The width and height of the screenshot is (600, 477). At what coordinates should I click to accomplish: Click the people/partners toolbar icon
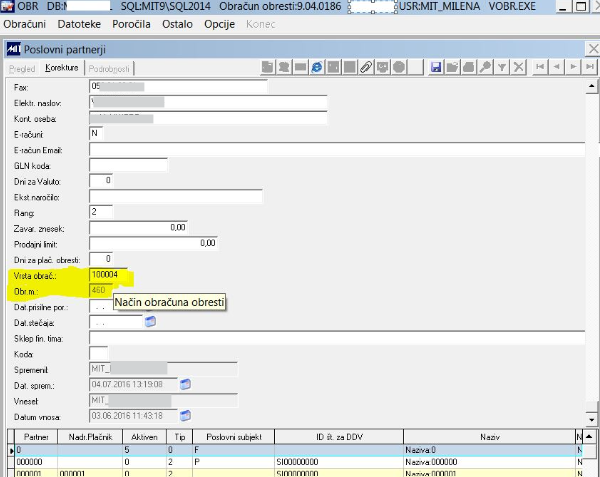[284, 67]
